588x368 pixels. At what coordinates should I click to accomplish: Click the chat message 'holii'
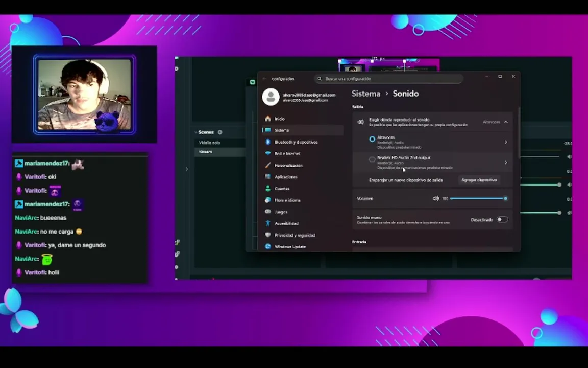click(x=54, y=272)
